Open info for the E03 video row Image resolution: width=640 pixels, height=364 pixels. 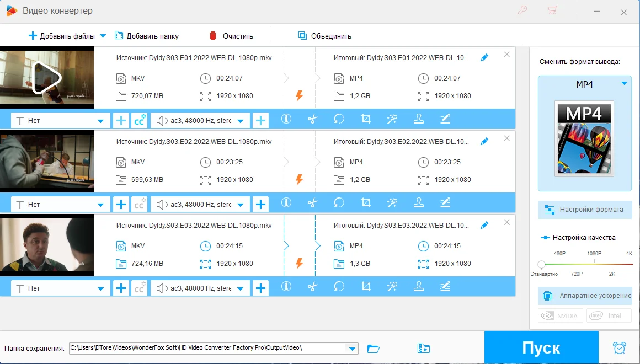(286, 286)
